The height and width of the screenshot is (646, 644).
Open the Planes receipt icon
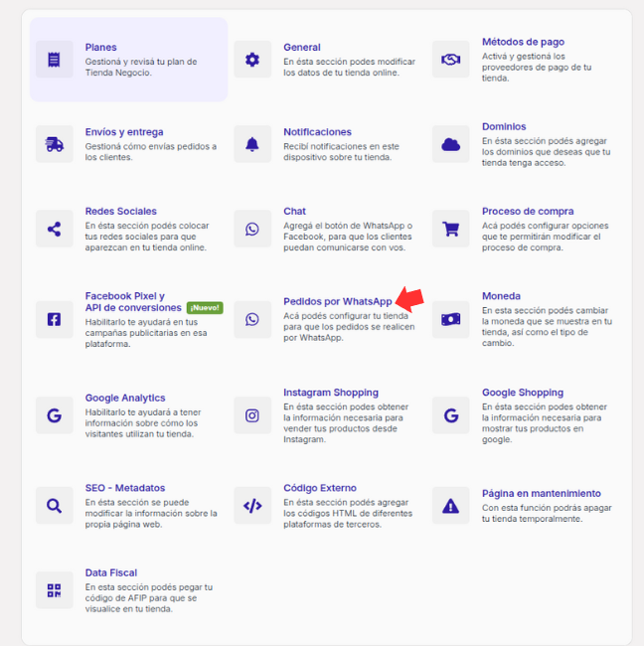point(54,60)
